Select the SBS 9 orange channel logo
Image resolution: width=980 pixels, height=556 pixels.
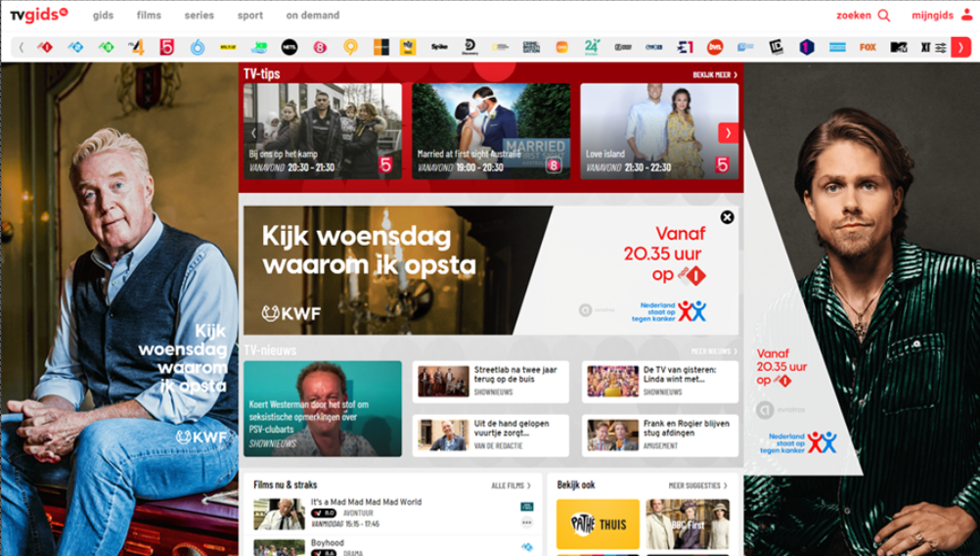350,47
